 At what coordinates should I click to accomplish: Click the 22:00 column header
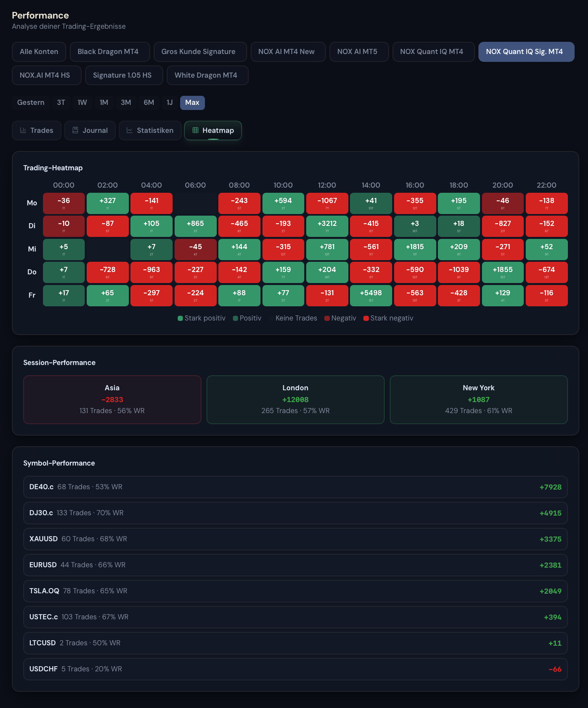pyautogui.click(x=547, y=185)
